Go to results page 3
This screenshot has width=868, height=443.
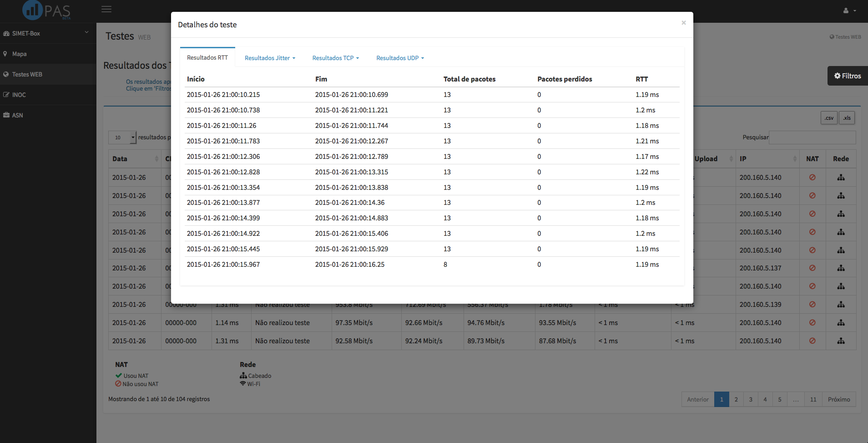pos(751,399)
